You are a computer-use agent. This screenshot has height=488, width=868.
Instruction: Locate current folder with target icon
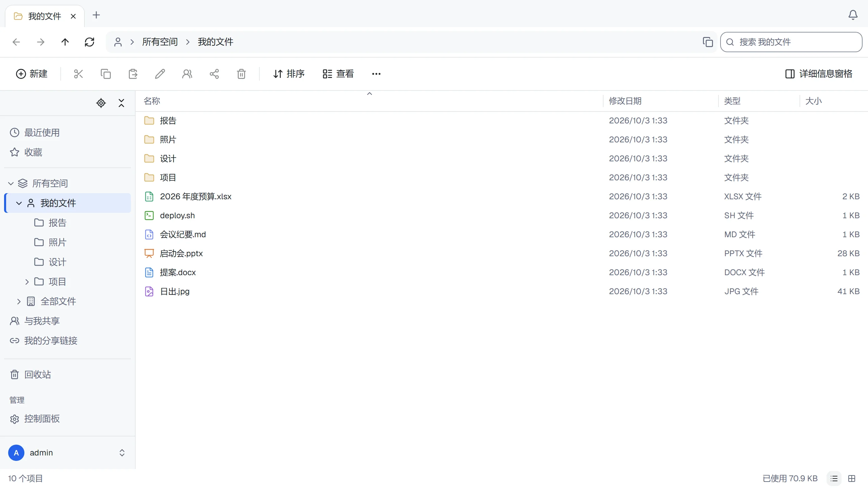101,103
